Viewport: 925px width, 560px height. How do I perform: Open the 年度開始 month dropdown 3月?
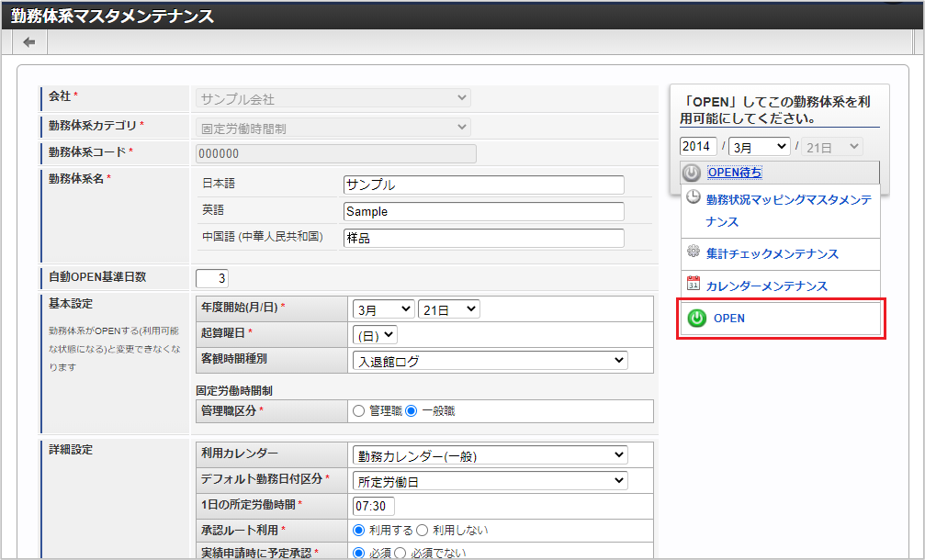coord(383,308)
